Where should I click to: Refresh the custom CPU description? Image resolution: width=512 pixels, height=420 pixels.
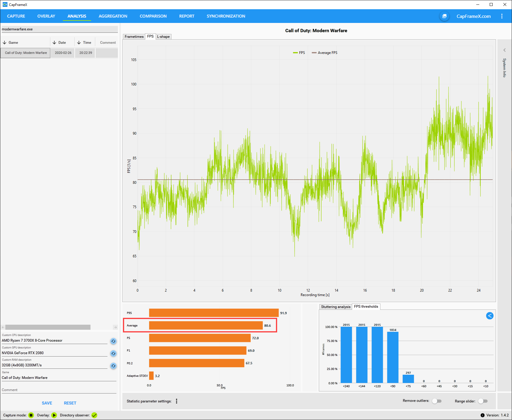113,341
